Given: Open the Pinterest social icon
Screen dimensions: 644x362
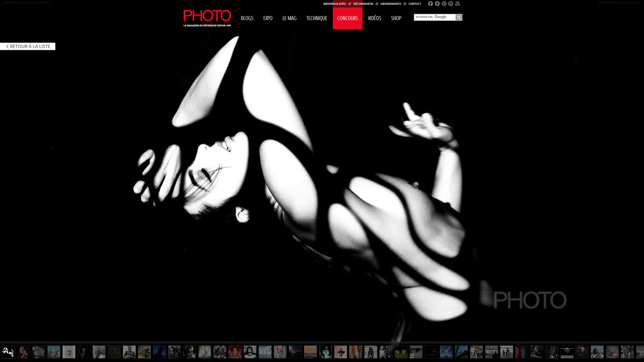Looking at the screenshot, I should (444, 4).
